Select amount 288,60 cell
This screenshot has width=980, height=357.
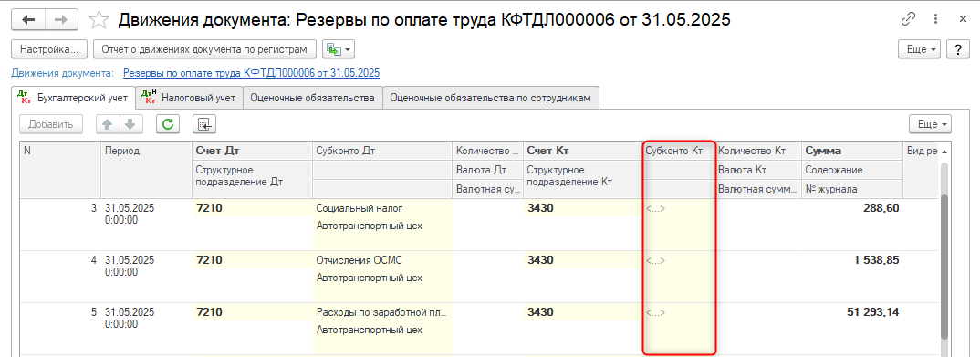(852, 208)
